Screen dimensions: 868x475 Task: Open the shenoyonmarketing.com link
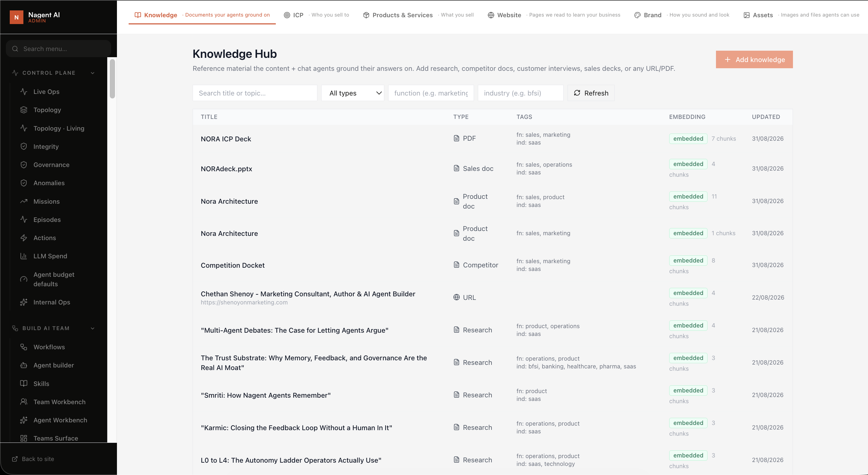point(244,302)
